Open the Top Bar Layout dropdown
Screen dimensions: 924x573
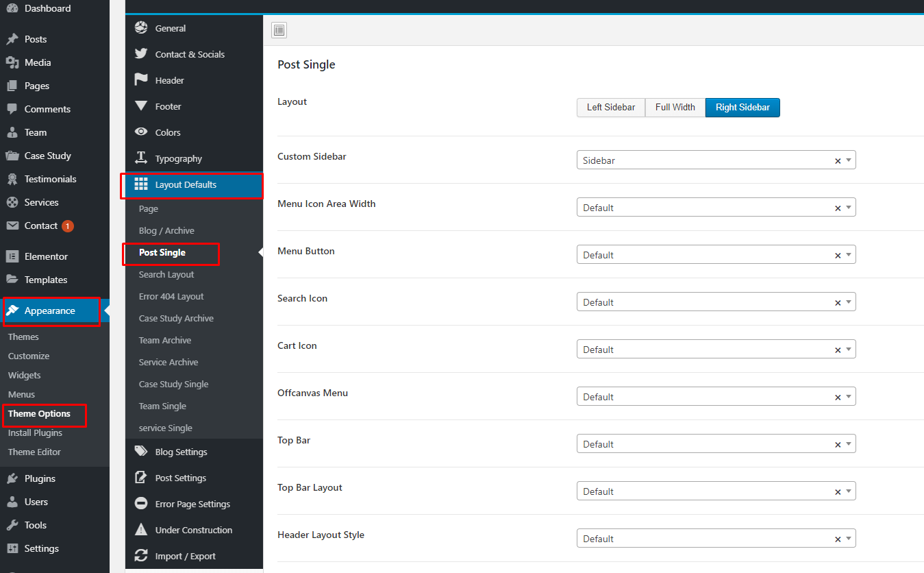point(716,491)
